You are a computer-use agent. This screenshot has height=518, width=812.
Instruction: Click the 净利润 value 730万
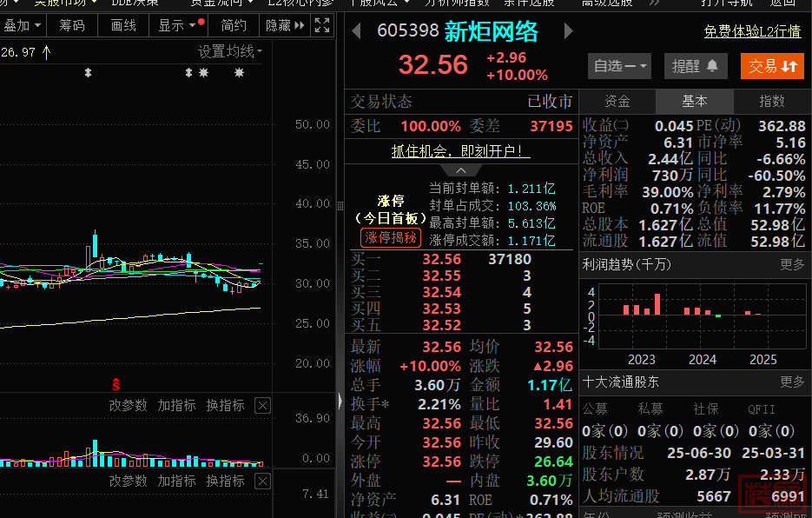pos(672,176)
